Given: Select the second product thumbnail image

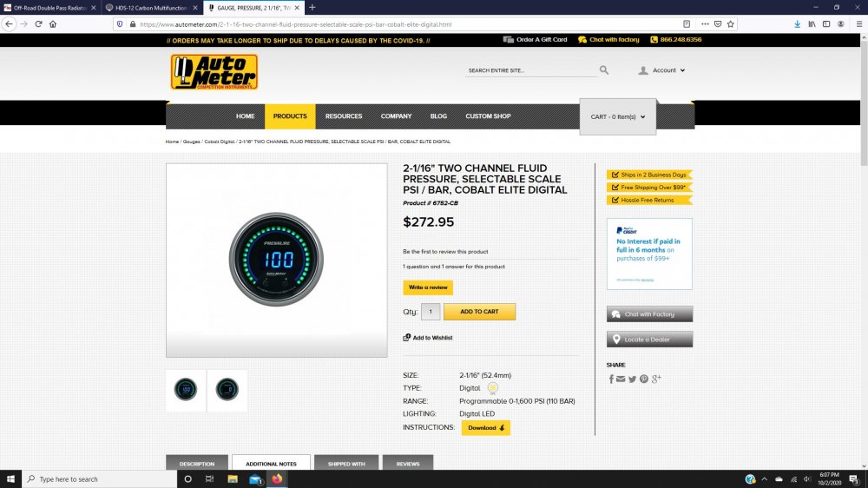Looking at the screenshot, I should tap(227, 390).
